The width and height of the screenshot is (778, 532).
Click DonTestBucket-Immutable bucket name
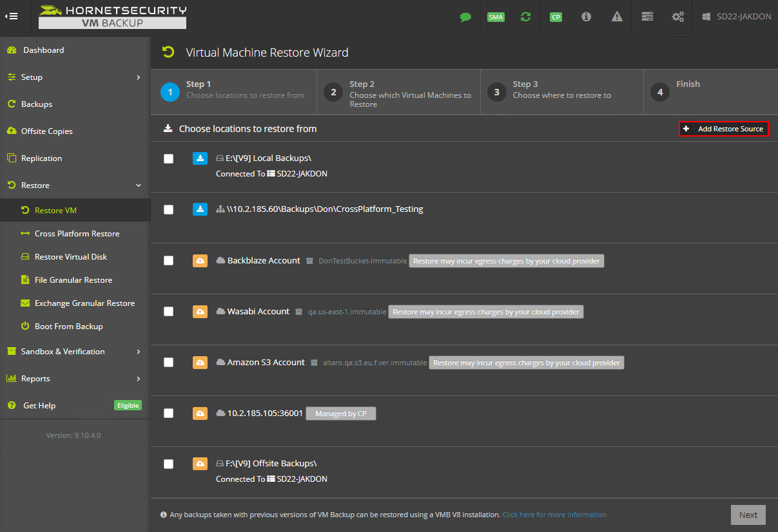tap(362, 261)
